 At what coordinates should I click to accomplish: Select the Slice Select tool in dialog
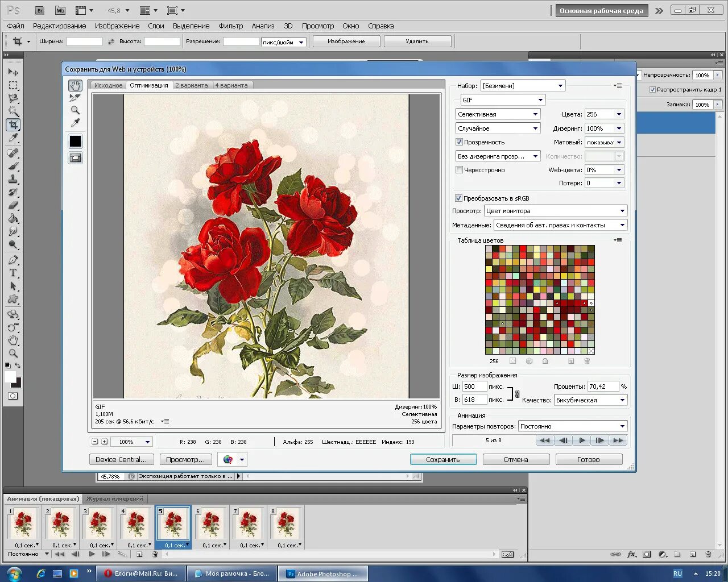(x=75, y=98)
